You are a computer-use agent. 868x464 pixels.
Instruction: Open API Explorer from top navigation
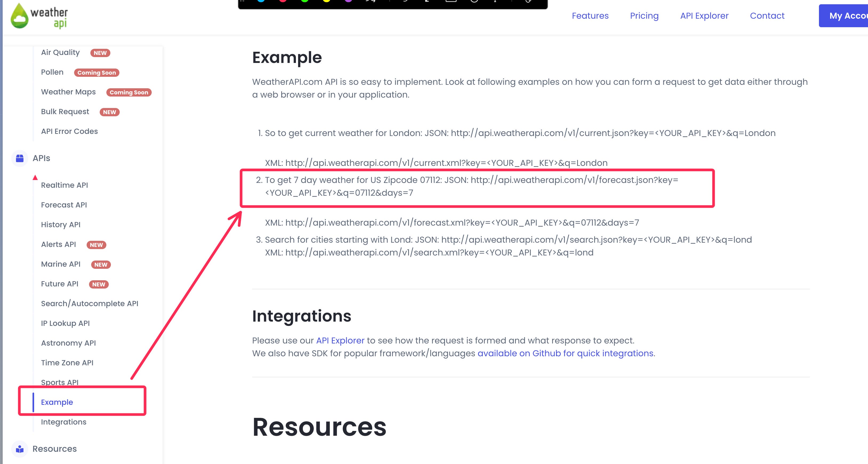704,16
